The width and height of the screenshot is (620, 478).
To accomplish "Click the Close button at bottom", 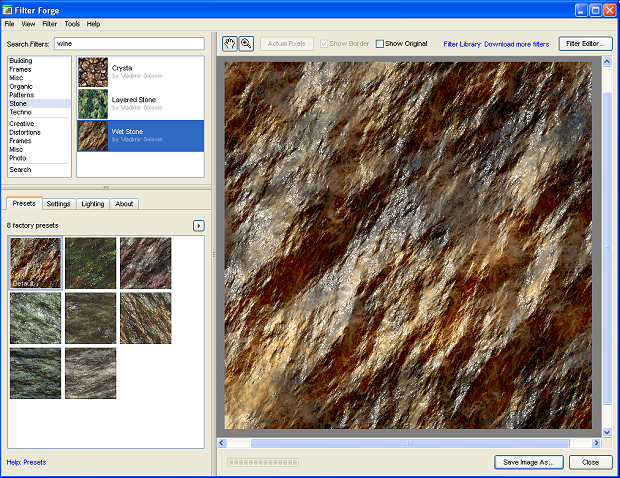I will pos(590,462).
